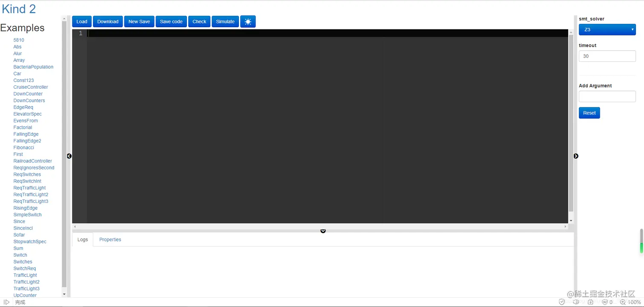Open the SinceIncl example
Viewport: 644px width, 307px height.
(x=23, y=229)
